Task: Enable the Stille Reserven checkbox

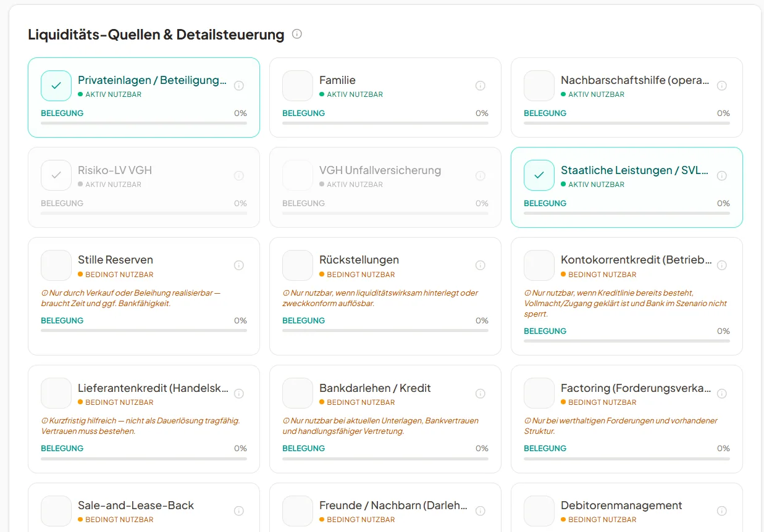Action: [x=56, y=265]
